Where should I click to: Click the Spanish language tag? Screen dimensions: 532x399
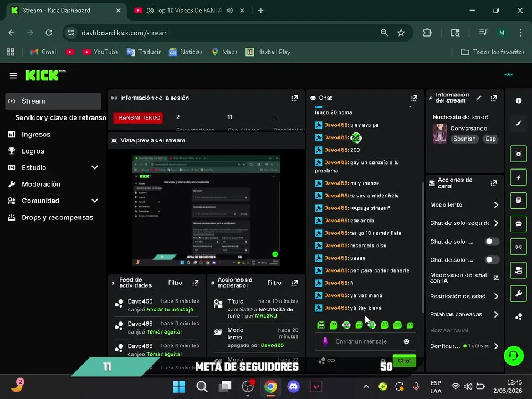click(464, 139)
